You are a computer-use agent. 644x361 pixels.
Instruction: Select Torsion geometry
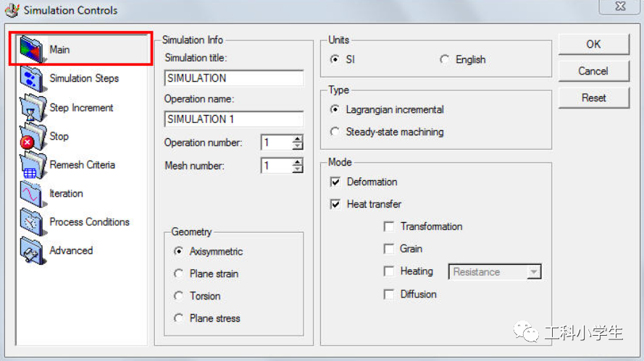tap(178, 296)
